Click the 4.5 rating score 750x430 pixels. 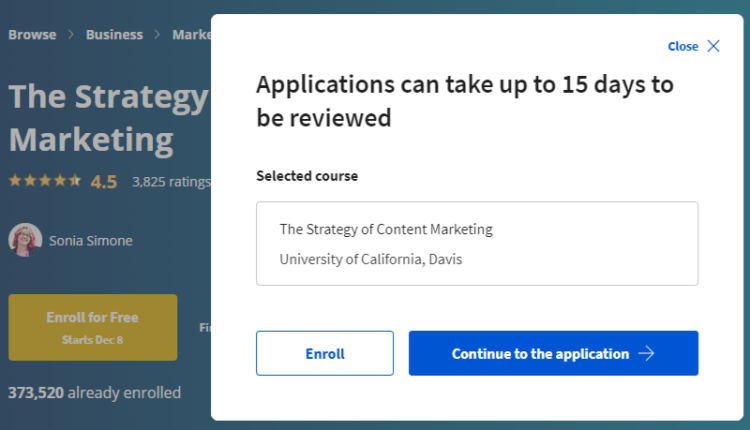click(104, 181)
